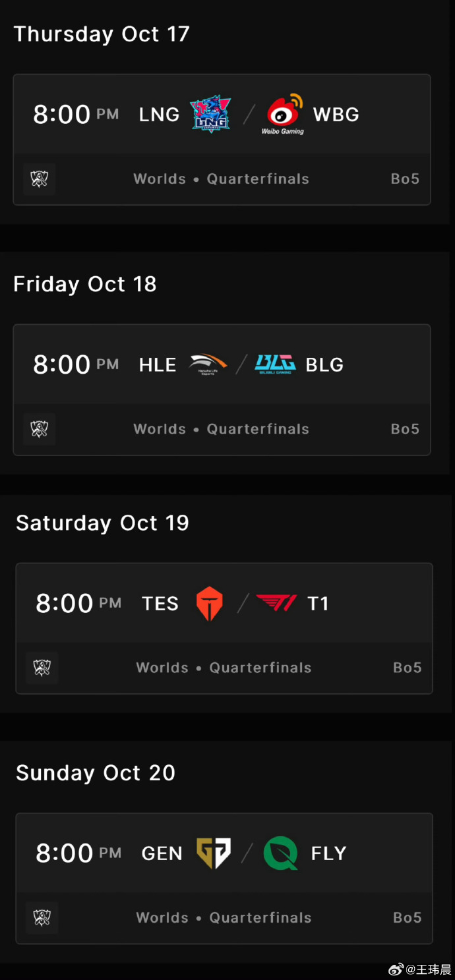Click the Worlds trophy icon on Sunday's match
The width and height of the screenshot is (455, 980).
42,918
